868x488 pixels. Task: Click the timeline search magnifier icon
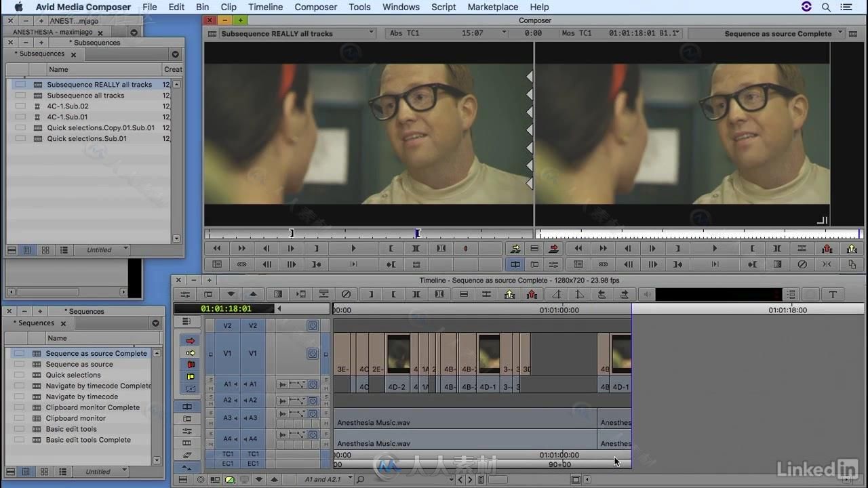360,479
